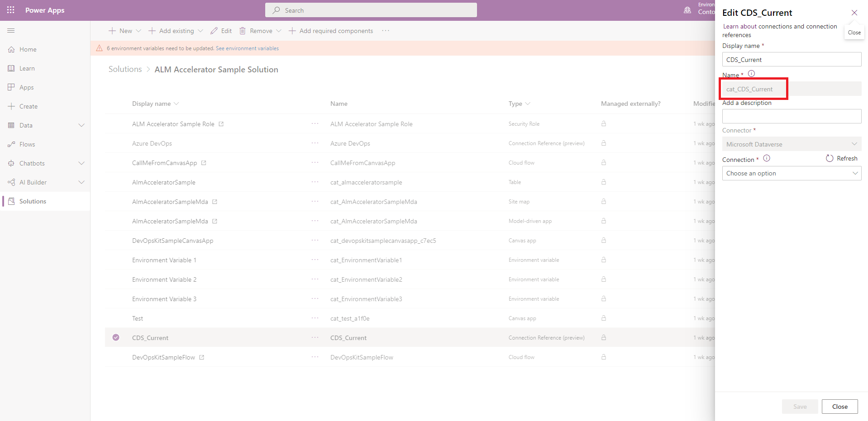Open the Microsoft Dataverse connector dropdown
This screenshot has width=868, height=421.
pos(792,144)
